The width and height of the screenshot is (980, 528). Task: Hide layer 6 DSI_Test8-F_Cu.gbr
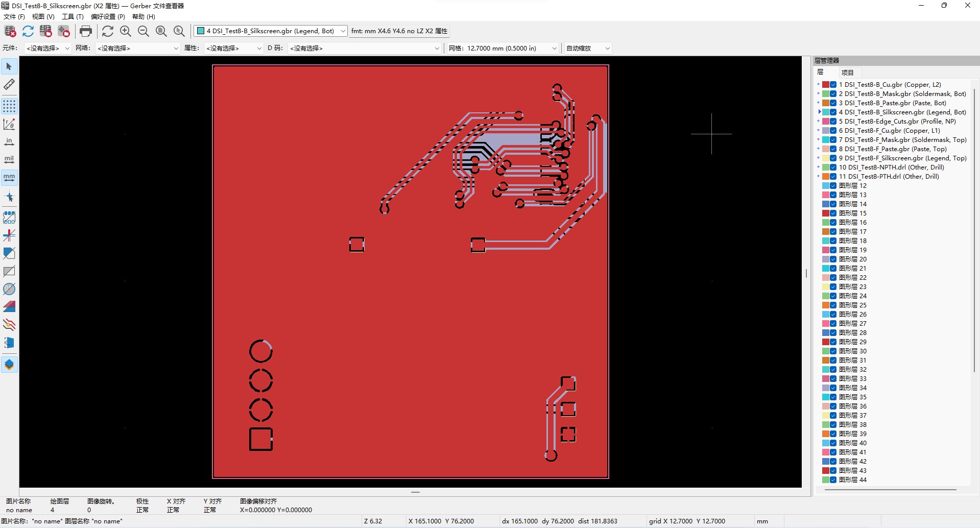coord(833,131)
